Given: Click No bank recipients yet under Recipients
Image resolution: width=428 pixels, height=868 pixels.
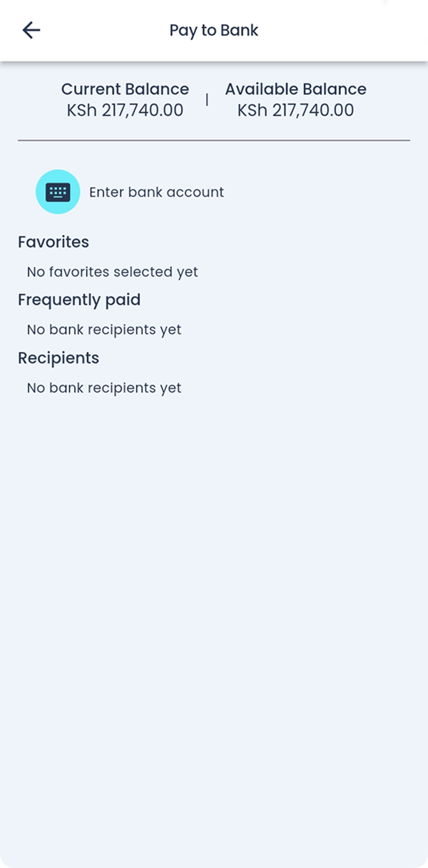Looking at the screenshot, I should click(103, 388).
